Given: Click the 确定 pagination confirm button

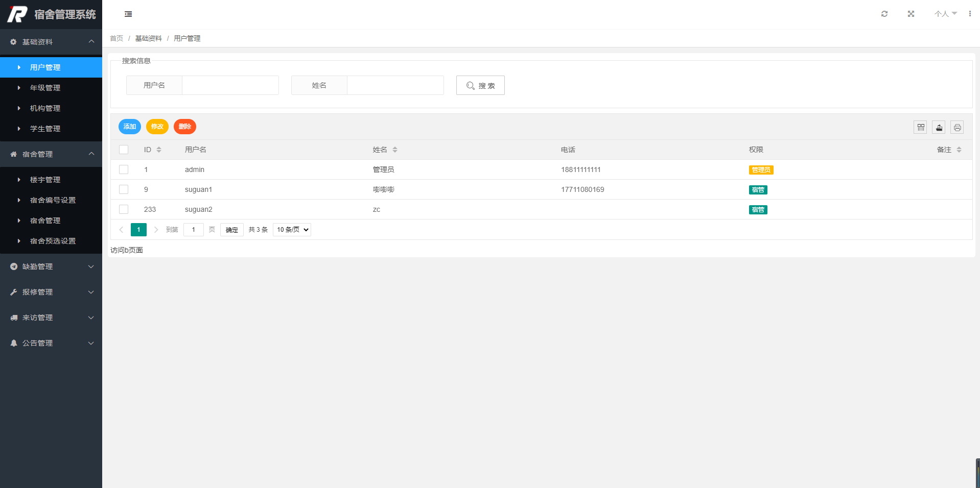Looking at the screenshot, I should (232, 230).
